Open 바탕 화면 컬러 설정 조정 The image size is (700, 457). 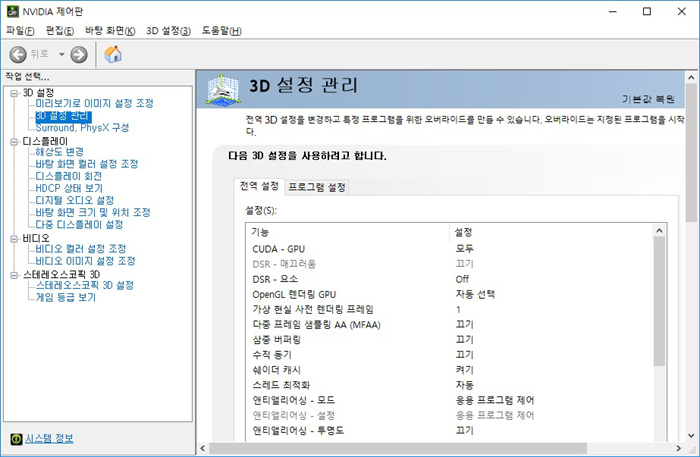(87, 164)
